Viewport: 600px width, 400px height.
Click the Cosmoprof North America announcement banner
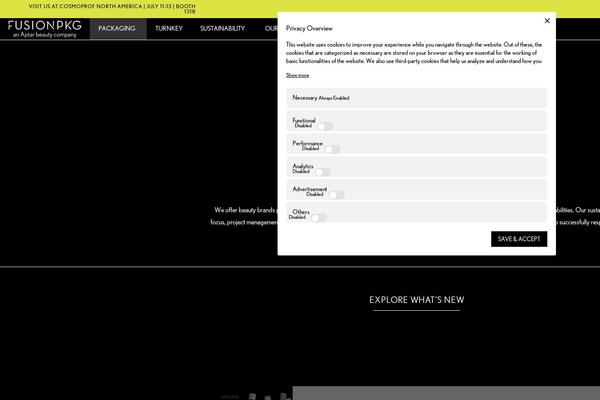112,9
